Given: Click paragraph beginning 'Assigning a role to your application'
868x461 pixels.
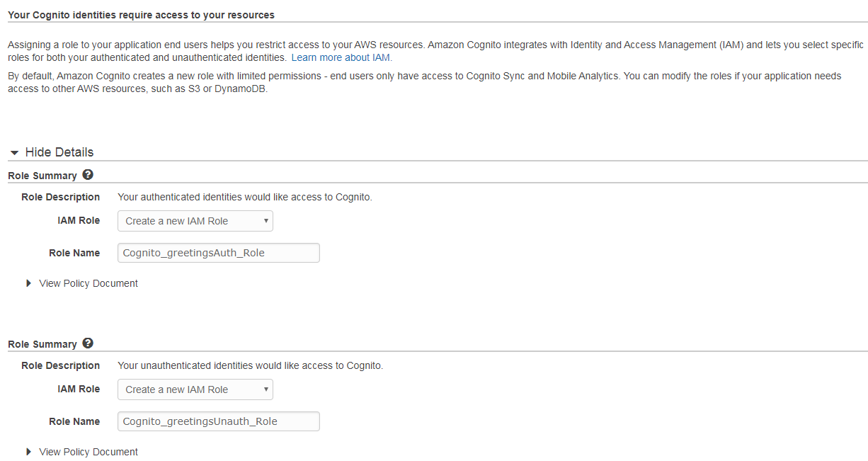Looking at the screenshot, I should (x=435, y=51).
